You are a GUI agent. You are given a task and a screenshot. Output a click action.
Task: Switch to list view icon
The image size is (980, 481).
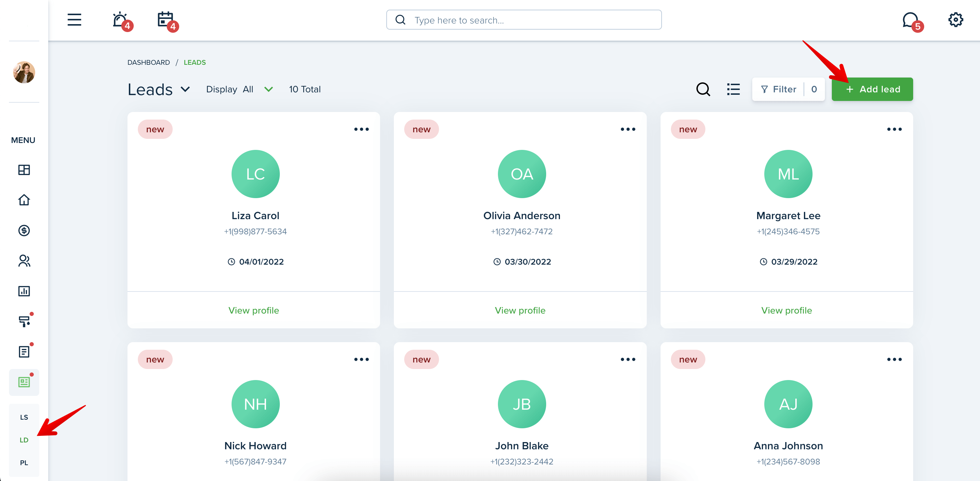tap(733, 90)
